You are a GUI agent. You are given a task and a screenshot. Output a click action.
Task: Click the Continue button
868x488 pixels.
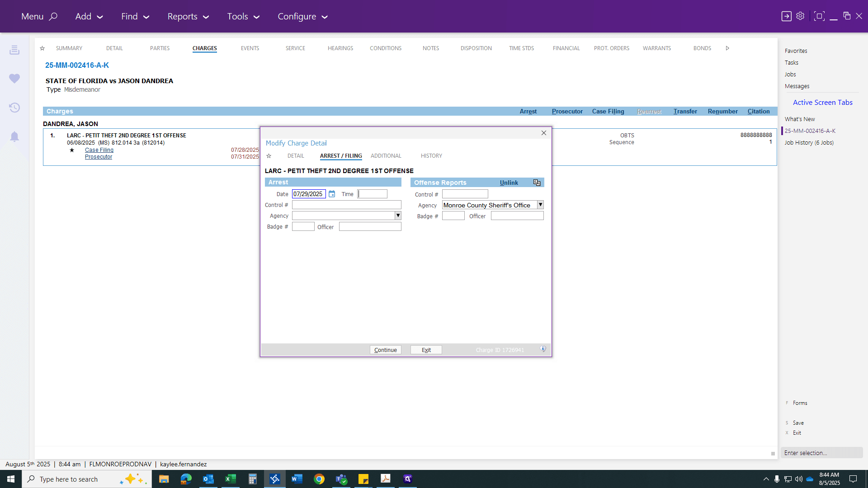pyautogui.click(x=385, y=350)
